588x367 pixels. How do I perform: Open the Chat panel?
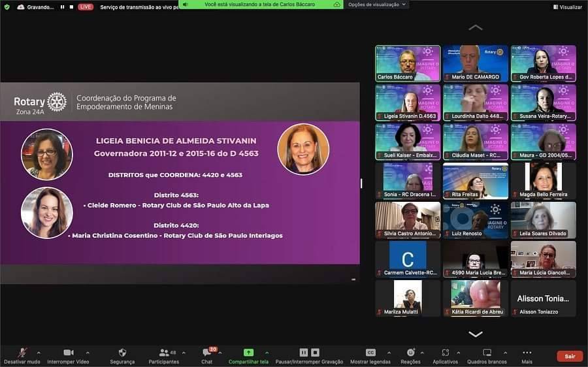(x=206, y=353)
